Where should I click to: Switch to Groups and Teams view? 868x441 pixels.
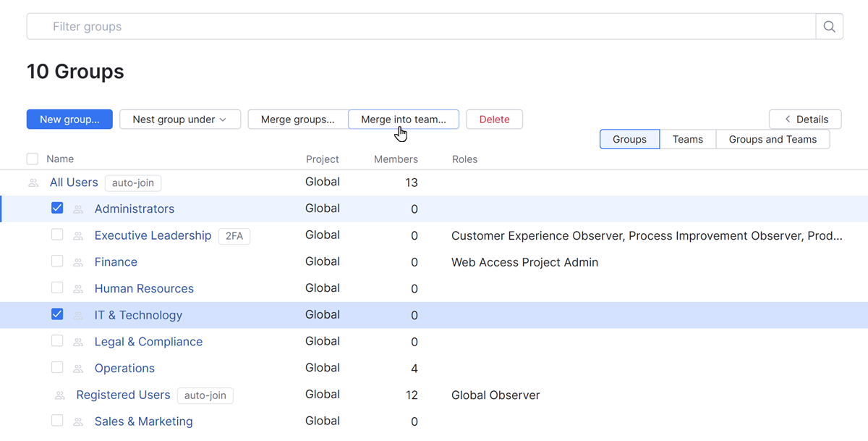click(772, 139)
